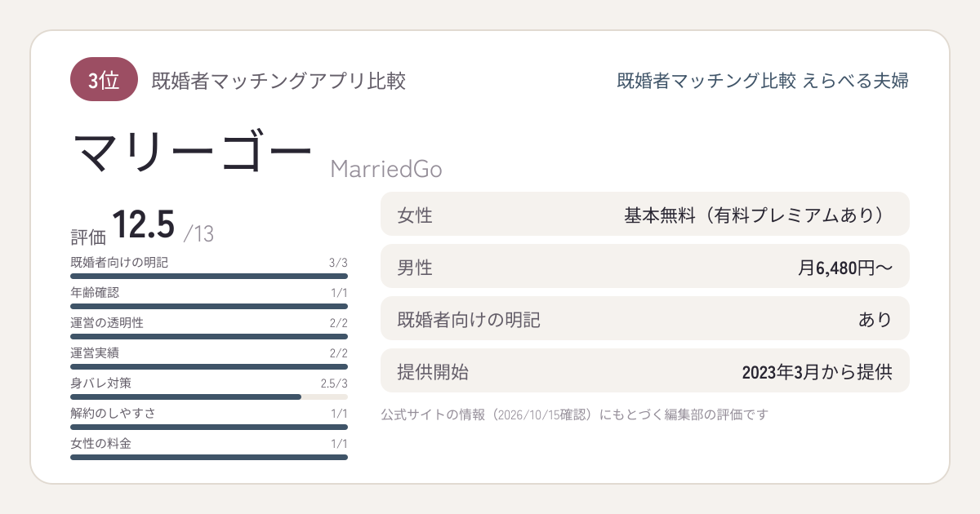The height and width of the screenshot is (514, 980).
Task: Click the /13 maximum score text
Action: [198, 234]
